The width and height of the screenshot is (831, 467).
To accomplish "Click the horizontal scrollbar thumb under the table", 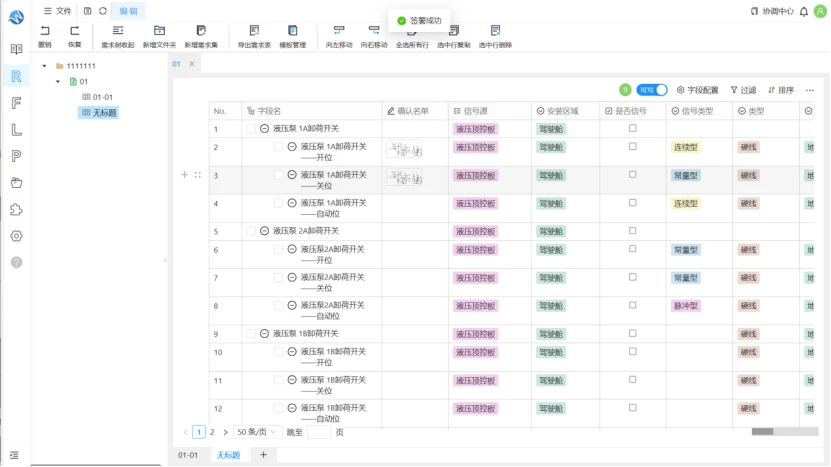I will click(x=762, y=432).
